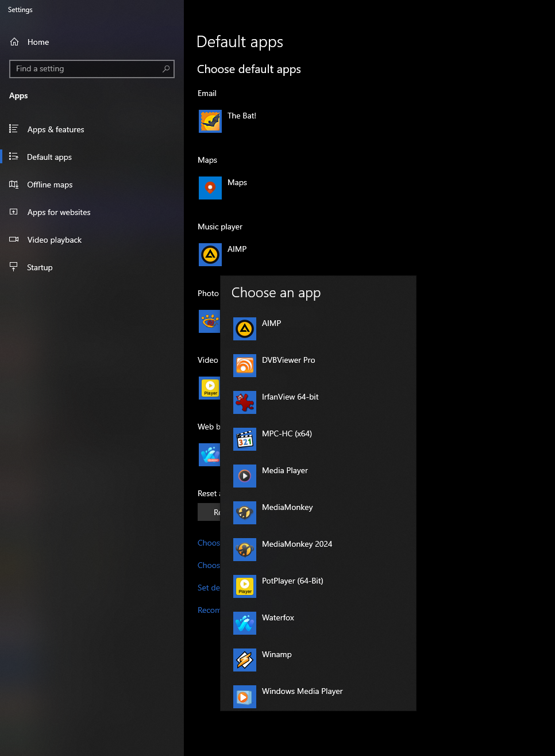Change the default Maps app
The width and height of the screenshot is (555, 756).
pos(223,188)
